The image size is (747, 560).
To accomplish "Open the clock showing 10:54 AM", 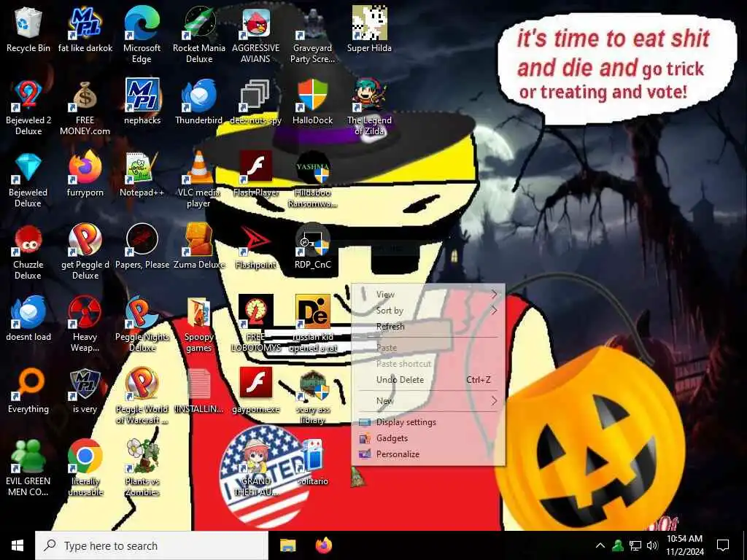I will coord(684,545).
